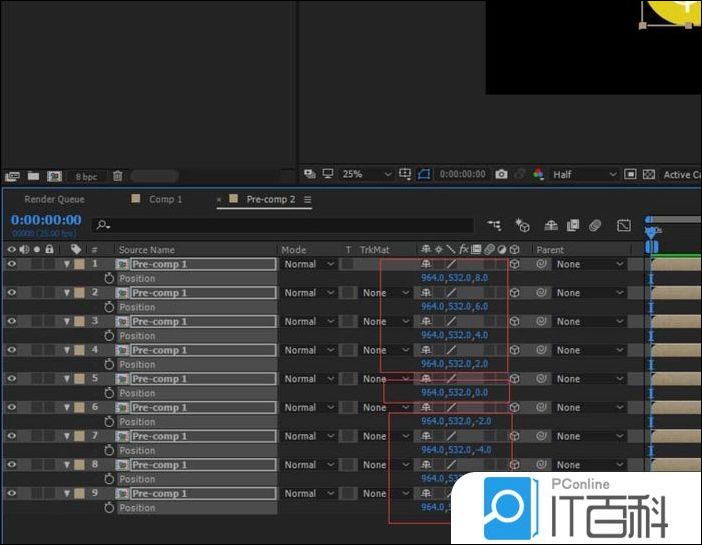
Task: Collapse layer 1 properties triangle
Action: click(67, 264)
